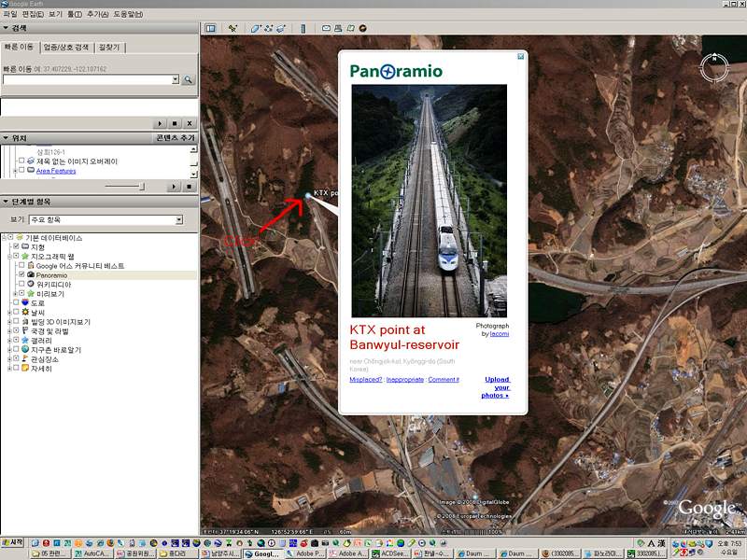Uncheck the Panoramio layer checkbox
Viewport: 747px width, 560px height.
[21, 274]
